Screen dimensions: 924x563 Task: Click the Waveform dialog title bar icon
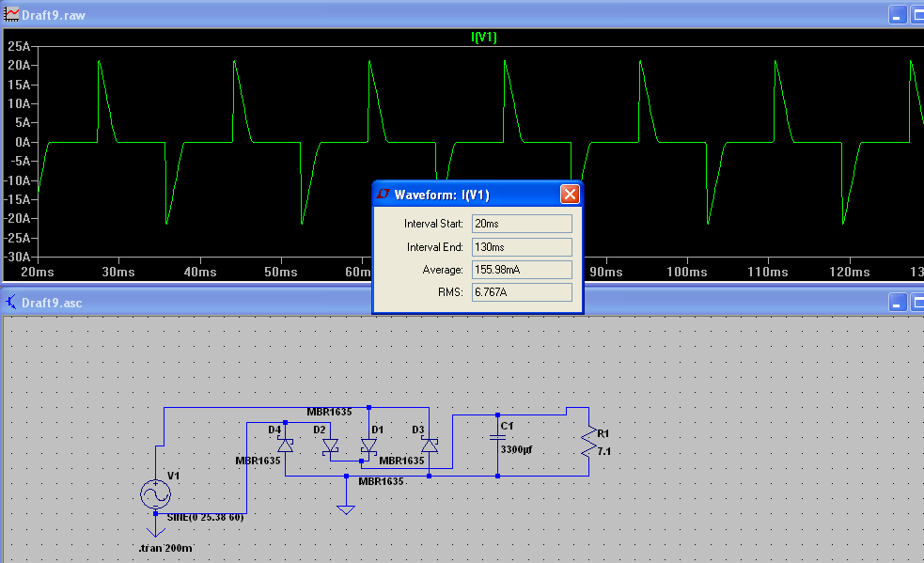(384, 195)
